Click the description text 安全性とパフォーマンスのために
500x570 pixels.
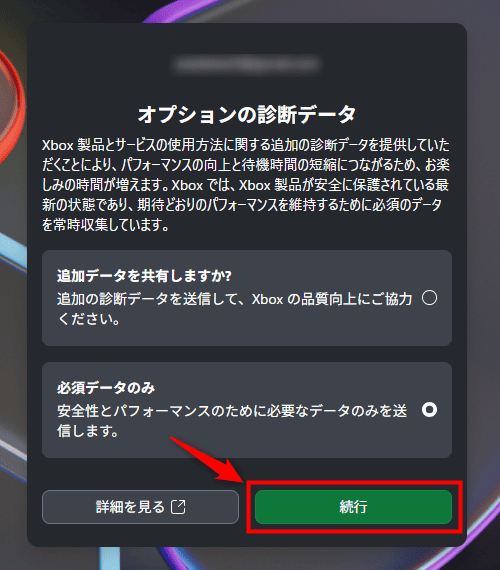(x=232, y=421)
